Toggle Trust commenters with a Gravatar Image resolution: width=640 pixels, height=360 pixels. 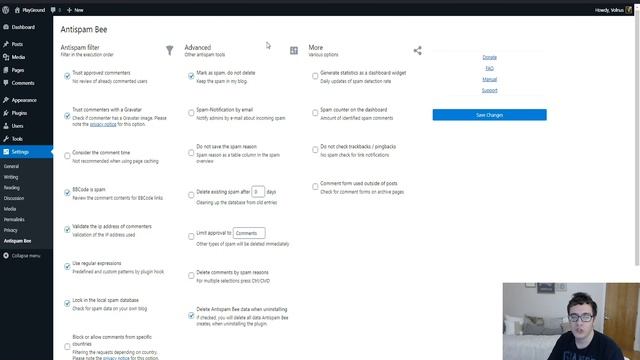pos(67,116)
